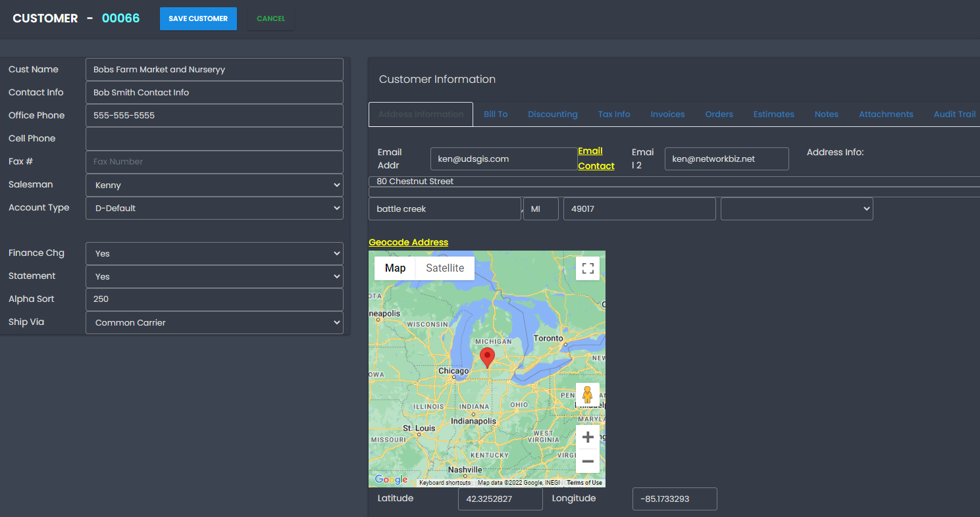Zoom in the map with plus button

coord(588,437)
